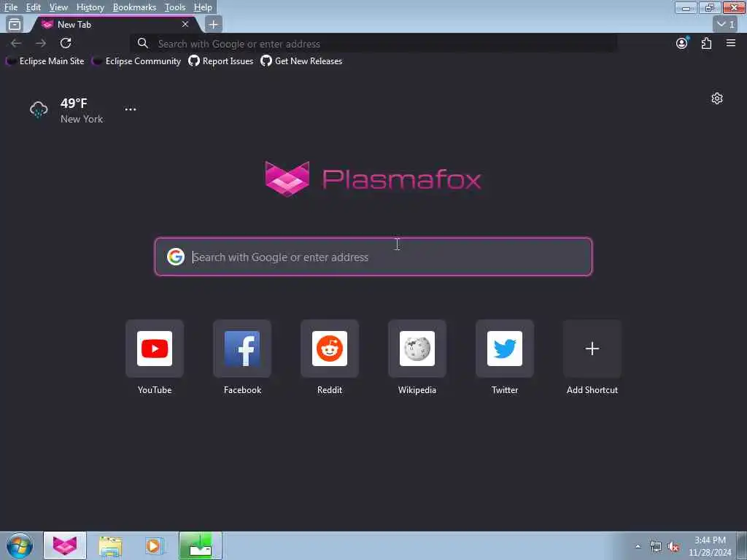Close the New Tab tab
The width and height of the screenshot is (747, 560).
point(185,24)
